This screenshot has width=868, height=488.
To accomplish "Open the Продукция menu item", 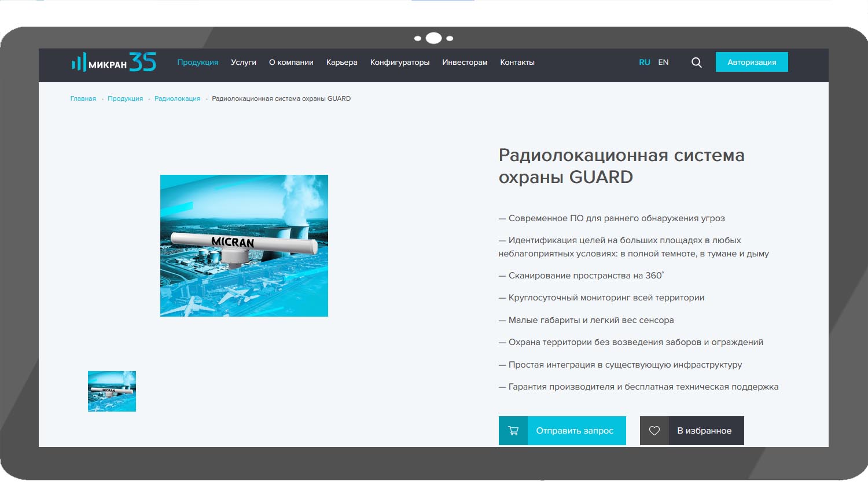I will tap(197, 63).
